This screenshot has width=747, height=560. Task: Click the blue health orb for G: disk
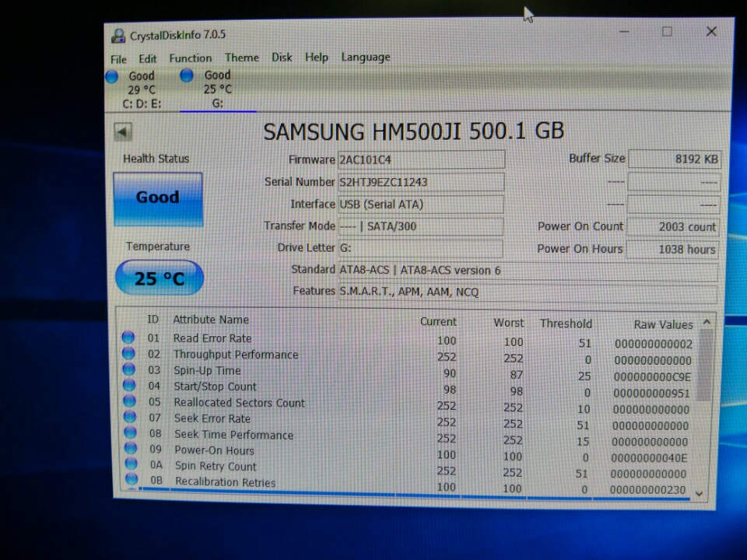pos(187,75)
